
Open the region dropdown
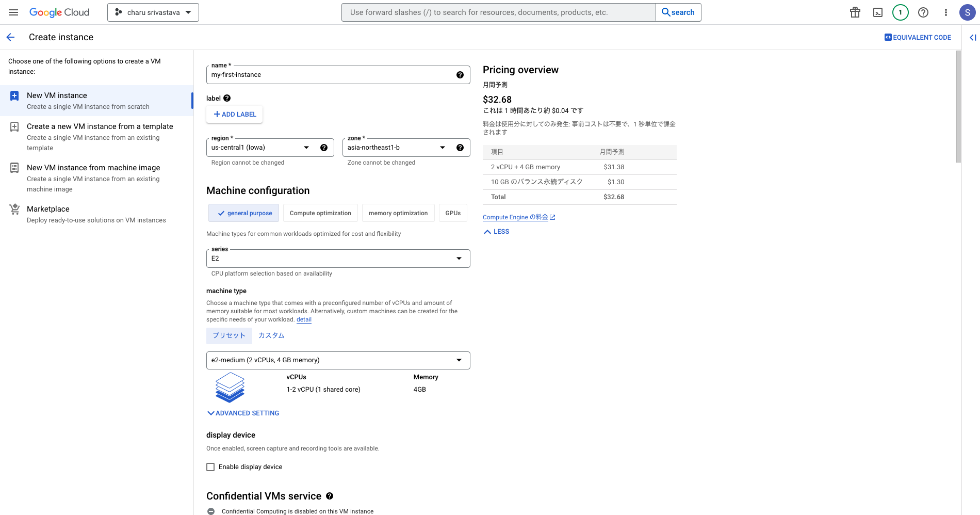pos(306,147)
